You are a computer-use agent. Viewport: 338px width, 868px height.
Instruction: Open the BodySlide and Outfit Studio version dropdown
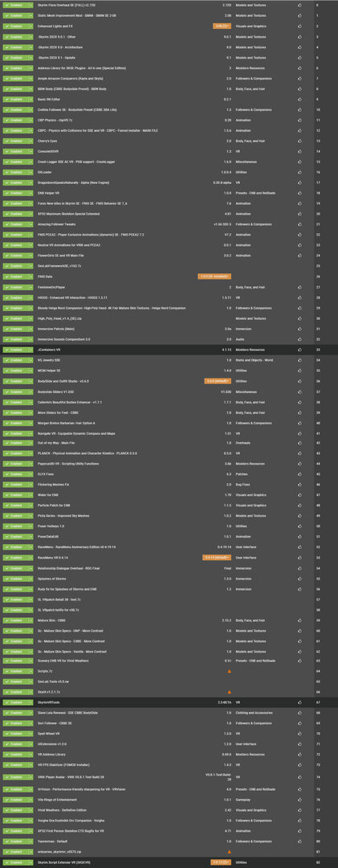218,381
